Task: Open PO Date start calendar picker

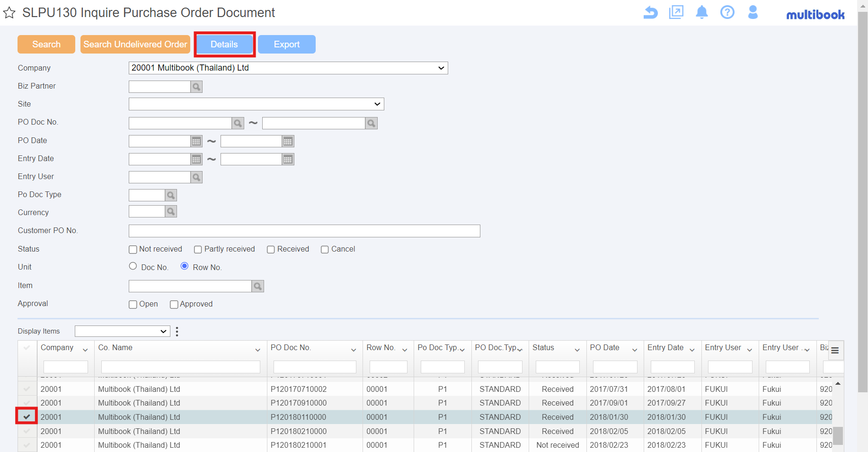Action: point(196,141)
